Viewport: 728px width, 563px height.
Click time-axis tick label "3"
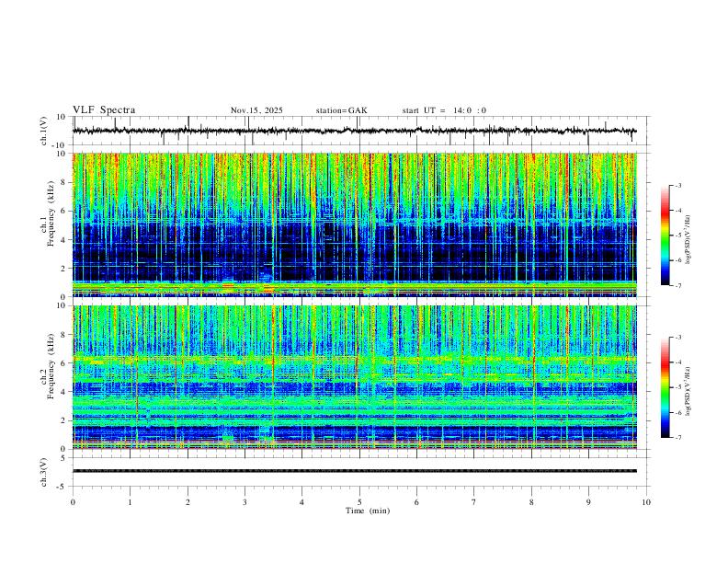click(245, 502)
